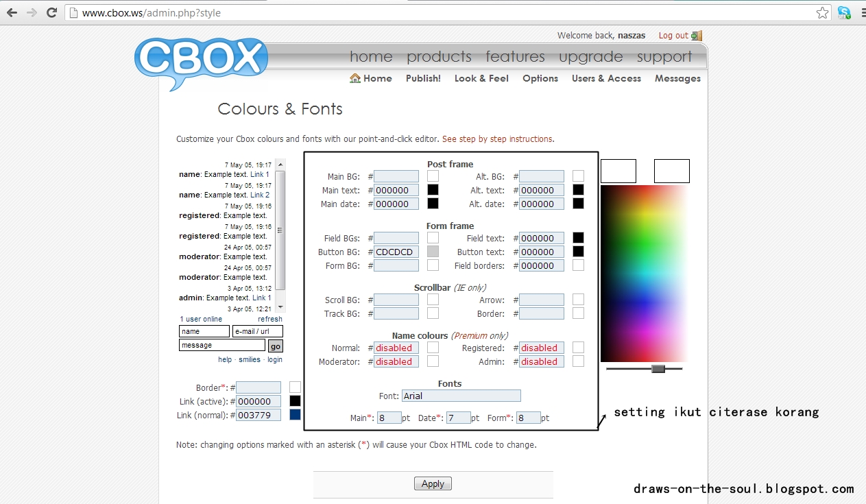Go to Publish! admin tab

point(423,78)
